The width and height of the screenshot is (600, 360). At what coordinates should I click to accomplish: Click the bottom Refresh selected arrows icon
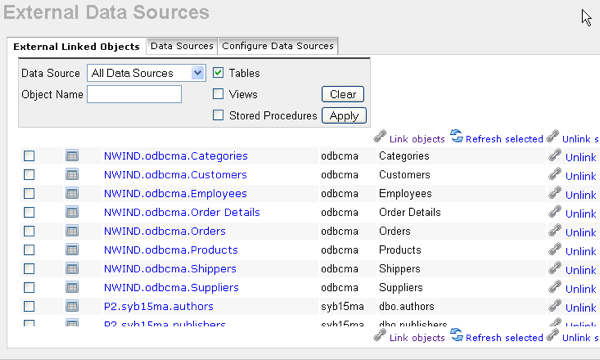(x=457, y=335)
